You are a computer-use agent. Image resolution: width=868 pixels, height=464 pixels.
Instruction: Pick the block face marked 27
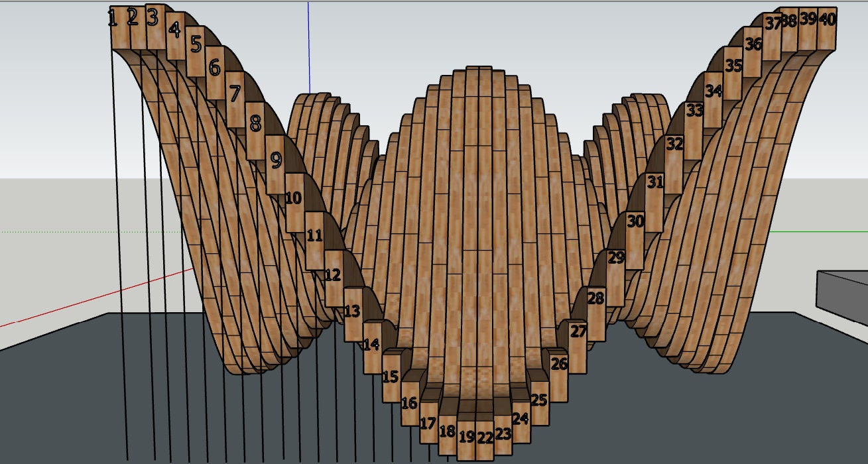click(x=578, y=347)
